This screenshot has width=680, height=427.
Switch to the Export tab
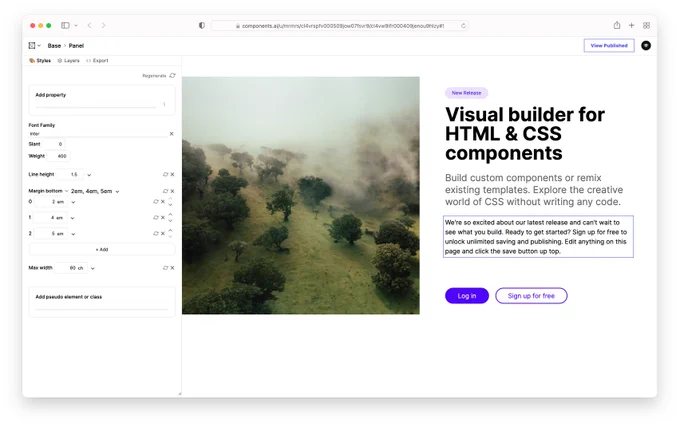97,61
